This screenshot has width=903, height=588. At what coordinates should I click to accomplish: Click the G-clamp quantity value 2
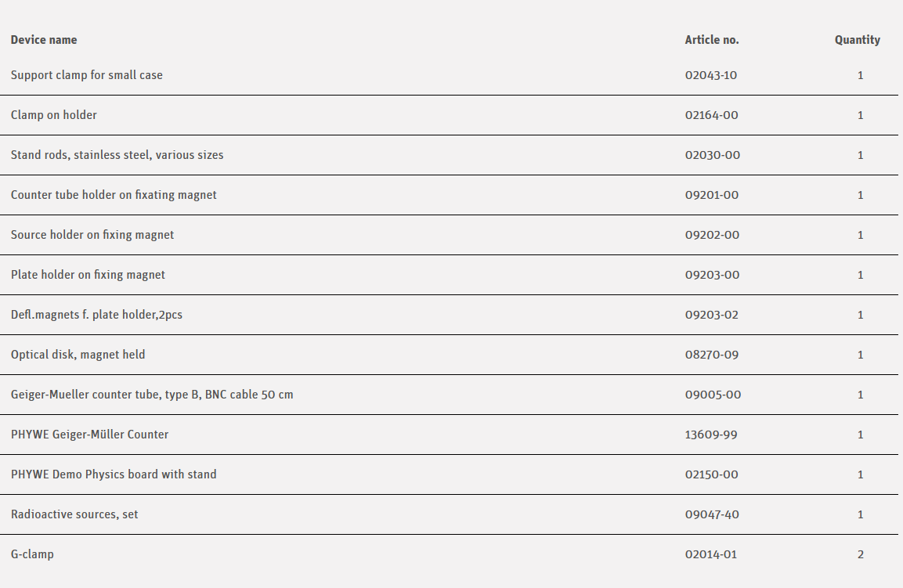(860, 554)
